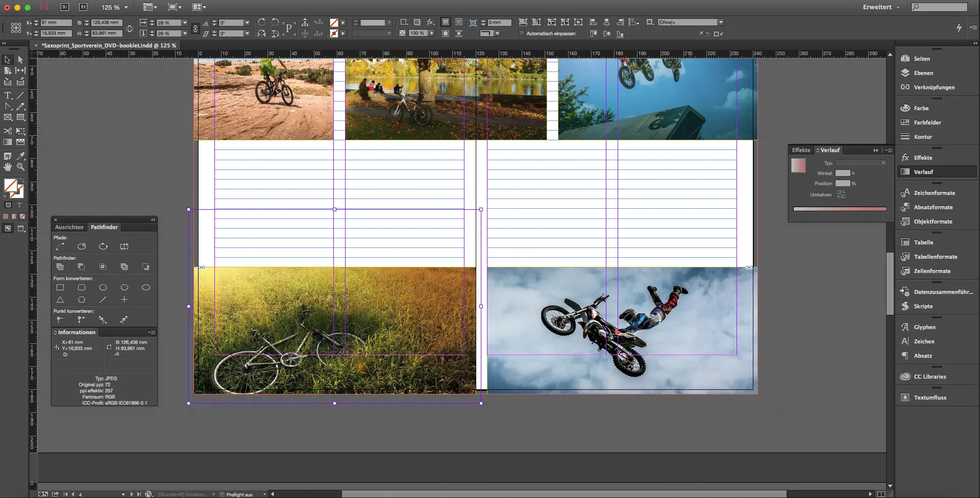The width and height of the screenshot is (980, 498).
Task: Open the 125 % zoom level dropdown
Action: 126,8
